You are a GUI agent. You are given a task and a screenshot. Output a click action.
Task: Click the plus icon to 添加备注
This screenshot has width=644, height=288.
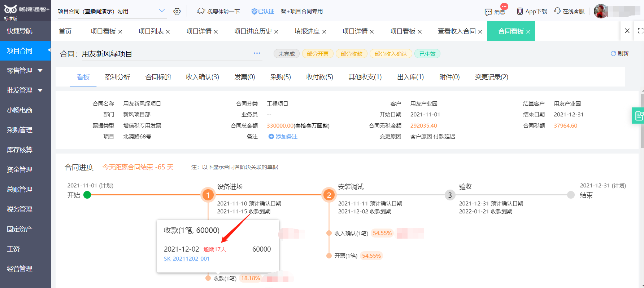[271, 136]
